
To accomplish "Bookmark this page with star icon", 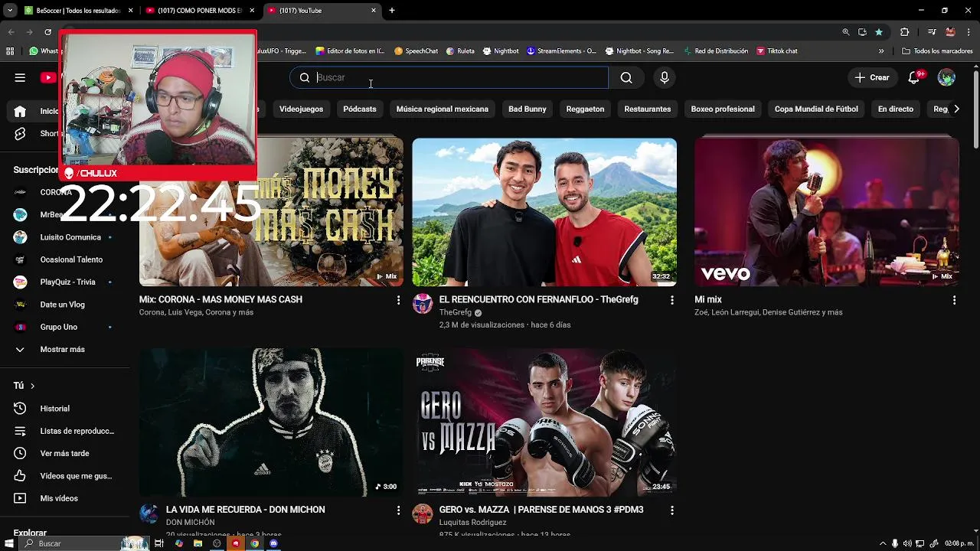I will click(879, 32).
